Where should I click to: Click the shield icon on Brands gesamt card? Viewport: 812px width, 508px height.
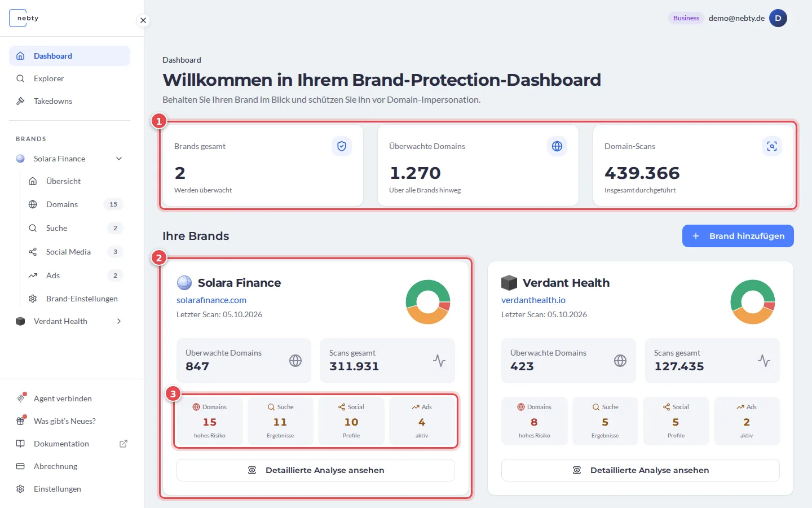click(342, 146)
